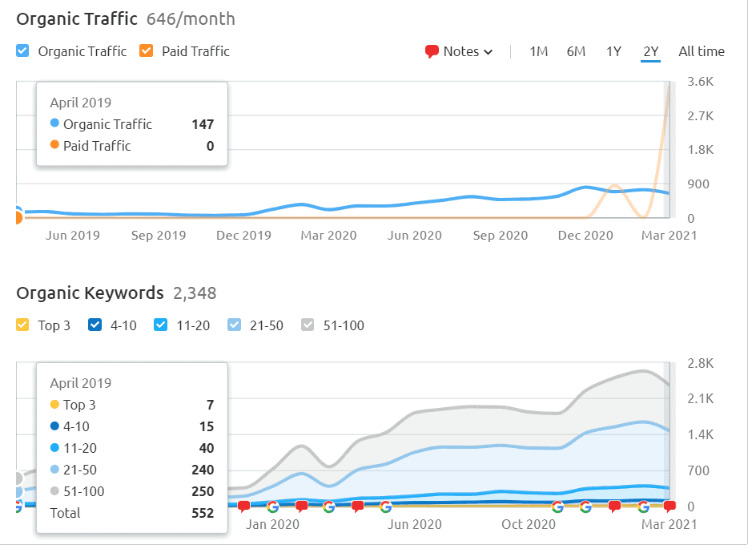Click Google marker nearest Oct 2020 label
The height and width of the screenshot is (557, 756).
click(x=557, y=507)
